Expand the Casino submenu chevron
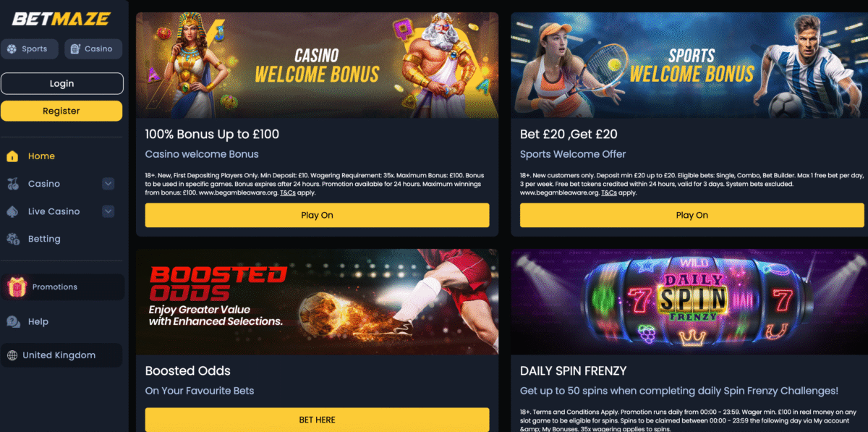 tap(109, 184)
